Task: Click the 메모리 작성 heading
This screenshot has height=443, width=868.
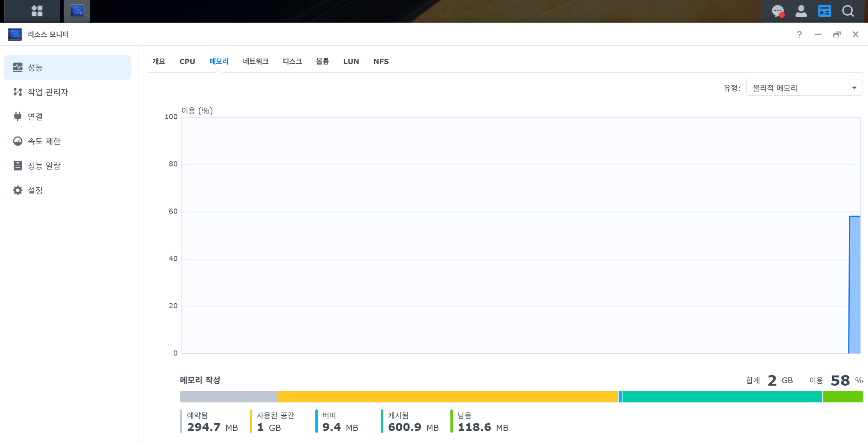Action: click(200, 380)
